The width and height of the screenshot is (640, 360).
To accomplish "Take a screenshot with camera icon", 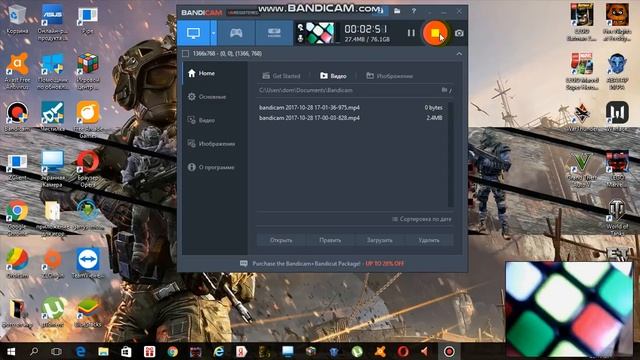I will tap(459, 33).
